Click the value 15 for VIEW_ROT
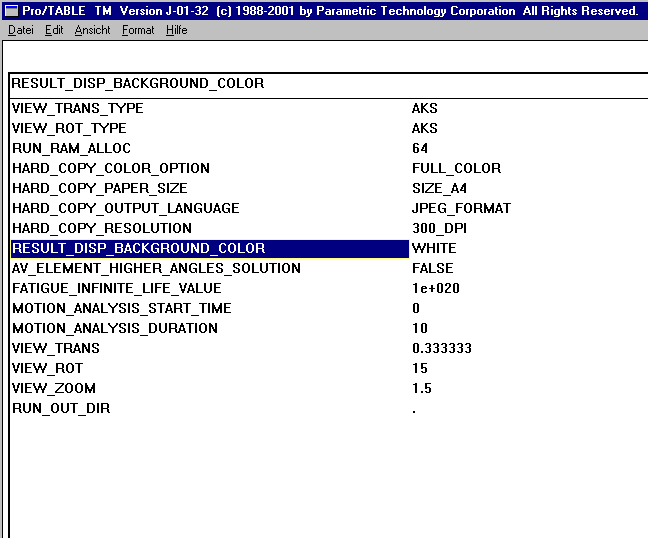This screenshot has height=538, width=648. point(420,368)
